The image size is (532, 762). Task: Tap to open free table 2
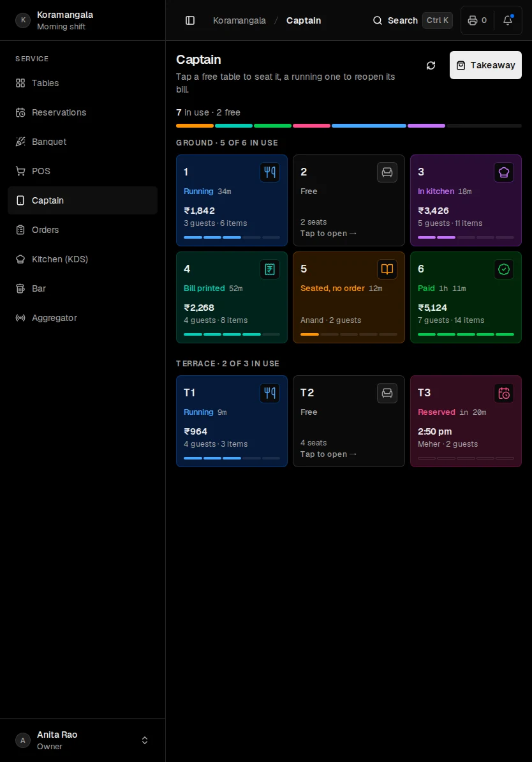coord(348,200)
